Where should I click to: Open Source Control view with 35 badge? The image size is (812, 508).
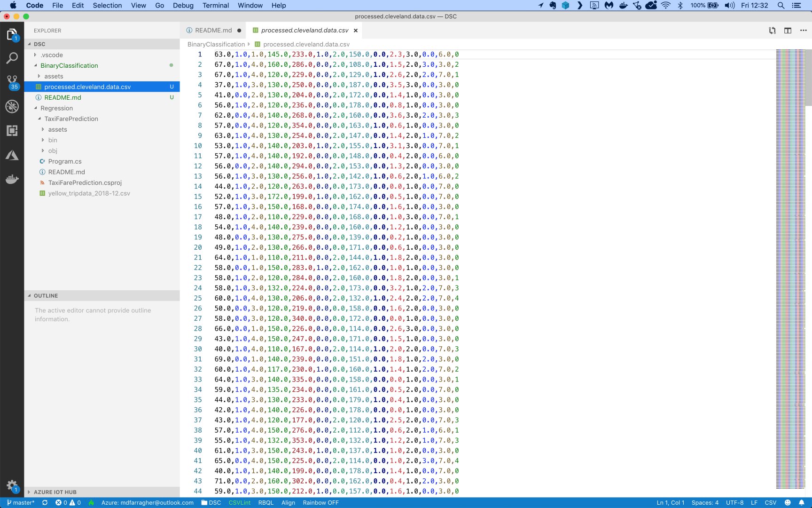(12, 82)
